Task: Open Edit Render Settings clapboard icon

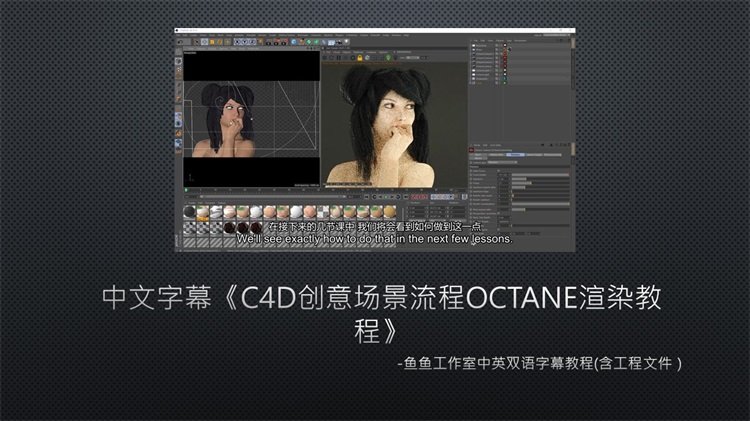Action: [284, 42]
